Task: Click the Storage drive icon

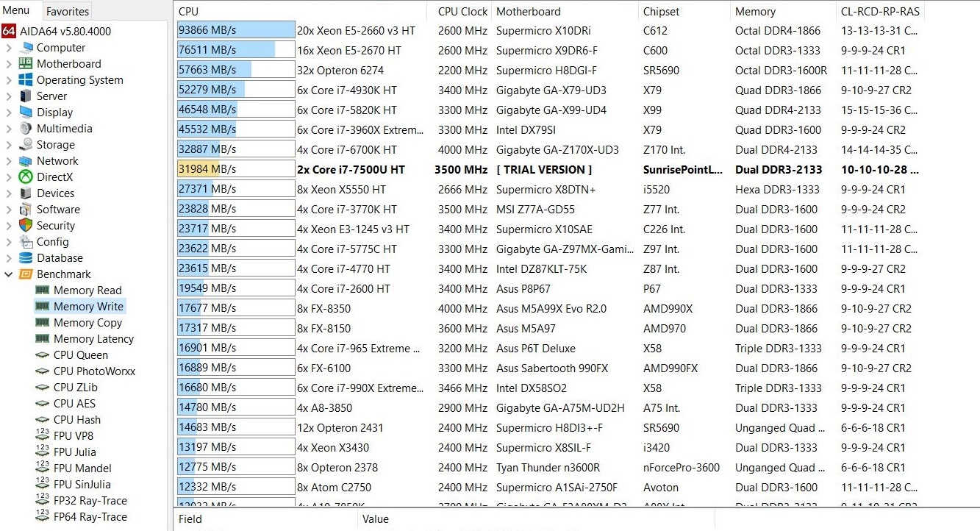Action: (x=26, y=145)
